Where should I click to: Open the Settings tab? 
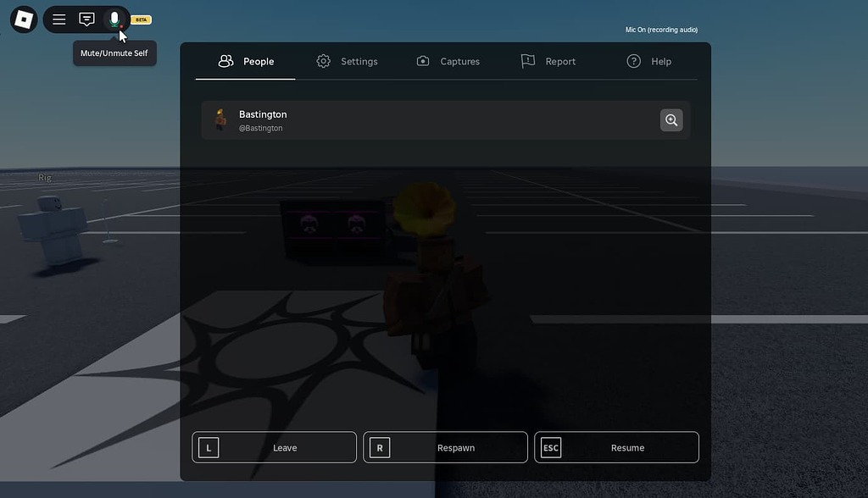pyautogui.click(x=347, y=62)
